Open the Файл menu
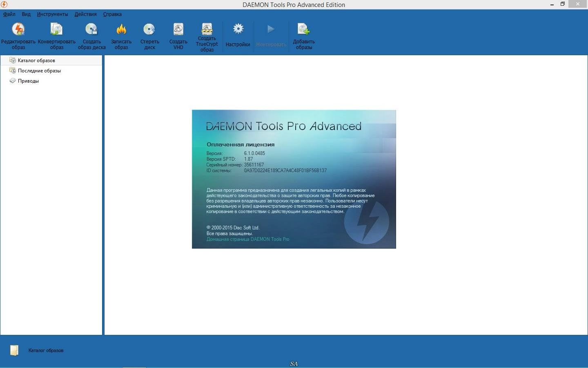588x368 pixels. (9, 14)
